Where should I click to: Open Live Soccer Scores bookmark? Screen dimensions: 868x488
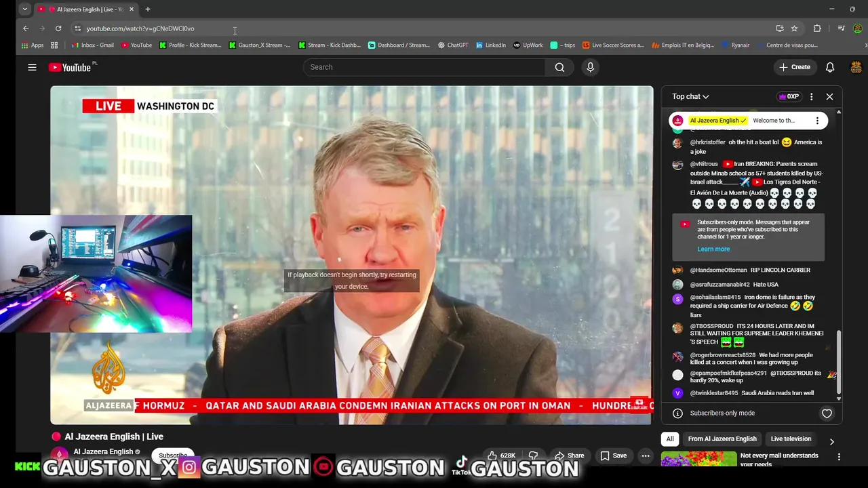pyautogui.click(x=613, y=45)
